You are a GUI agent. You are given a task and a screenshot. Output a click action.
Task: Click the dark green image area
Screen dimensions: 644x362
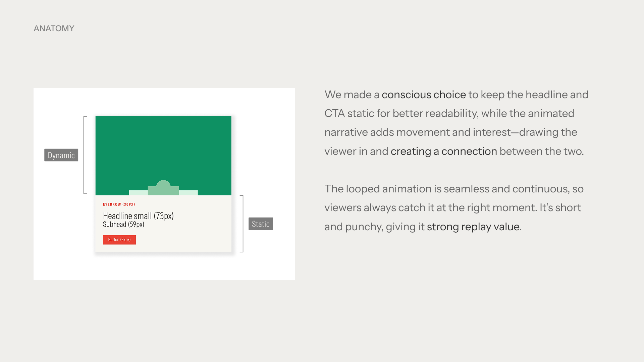tap(163, 147)
